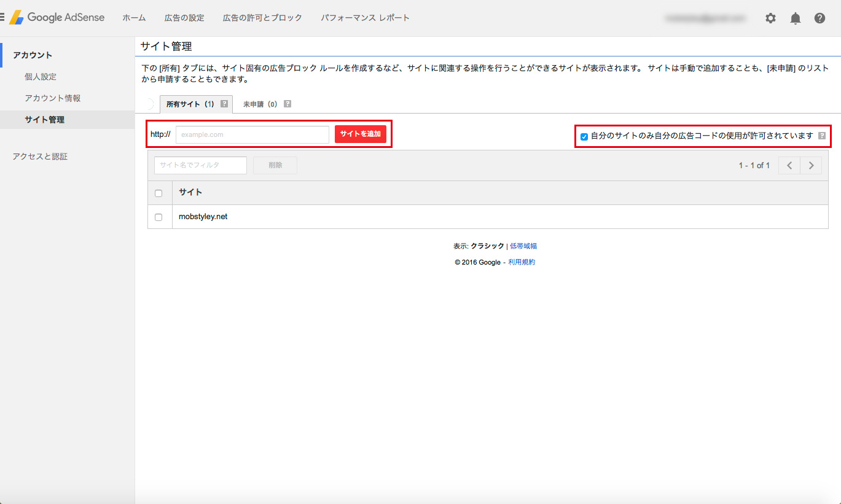Focus the example.com site URL field
841x504 pixels.
(x=252, y=134)
